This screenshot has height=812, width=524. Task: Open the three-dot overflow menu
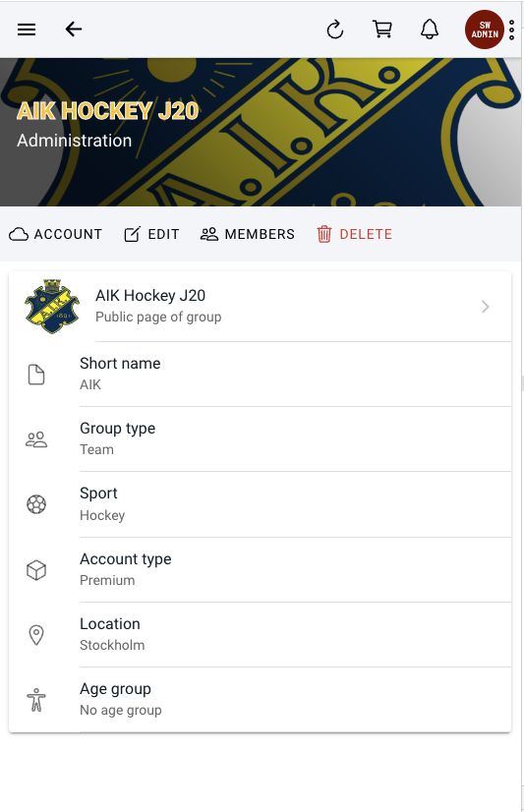click(511, 30)
